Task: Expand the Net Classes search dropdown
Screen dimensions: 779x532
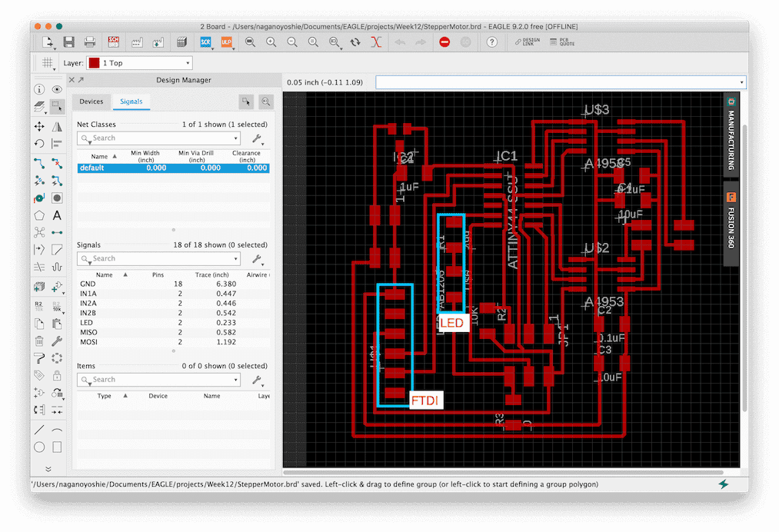Action: 236,138
